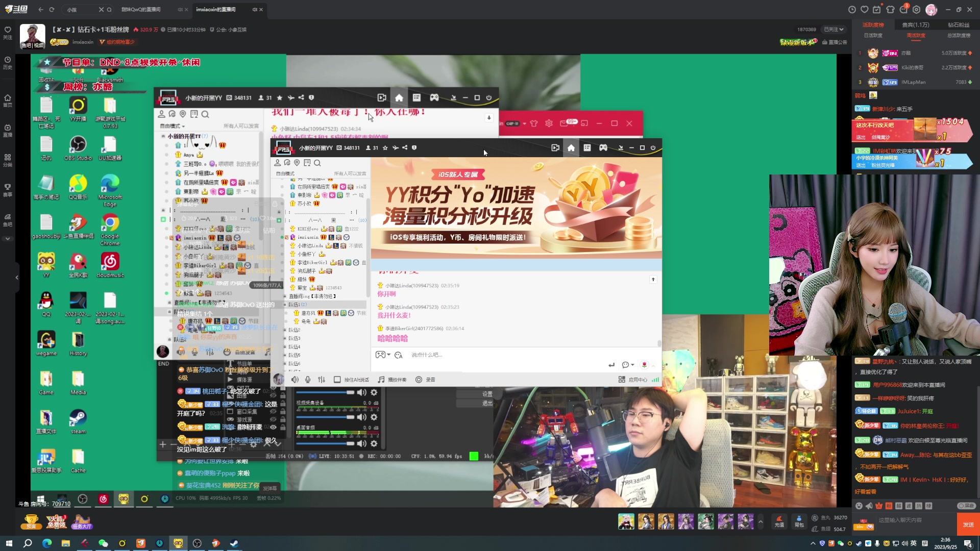Viewport: 980px width, 551px height.
Task: Adjust the 视频采集设备 volume slider in OBS
Action: pos(325,417)
